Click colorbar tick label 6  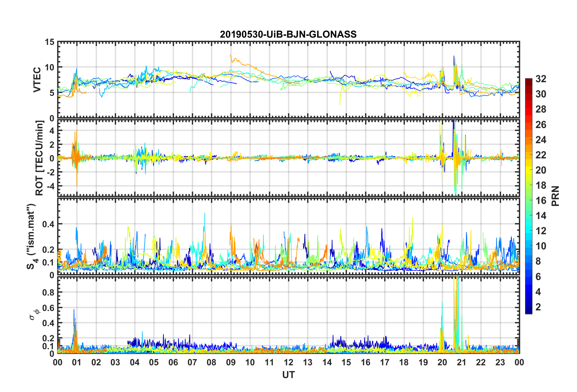pos(538,276)
